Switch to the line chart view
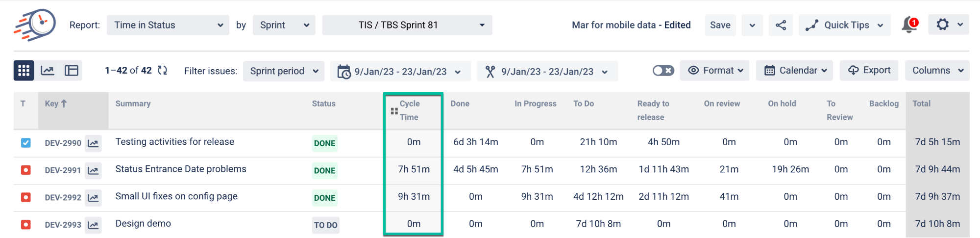 point(48,71)
